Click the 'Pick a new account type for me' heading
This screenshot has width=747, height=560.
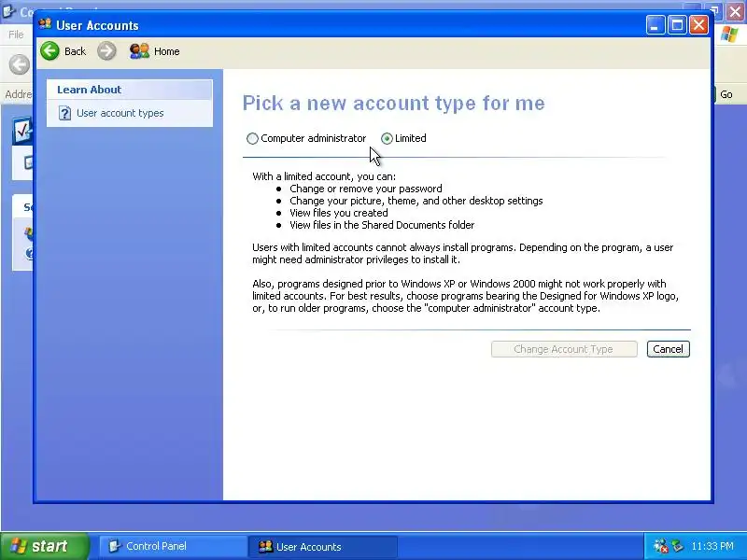[393, 104]
